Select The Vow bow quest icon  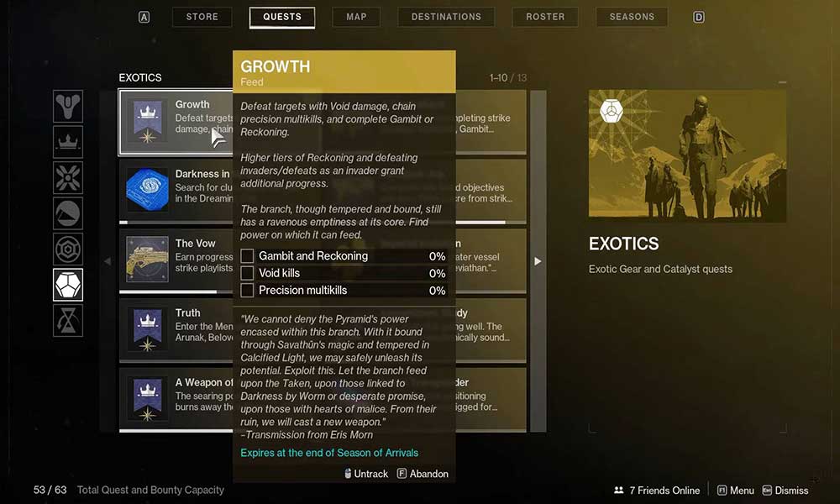[x=147, y=260]
